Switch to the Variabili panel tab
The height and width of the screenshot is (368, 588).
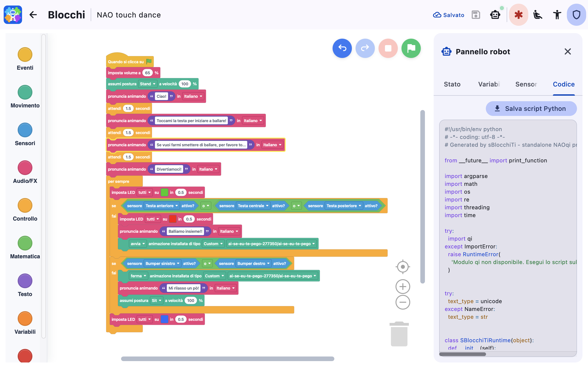point(489,84)
